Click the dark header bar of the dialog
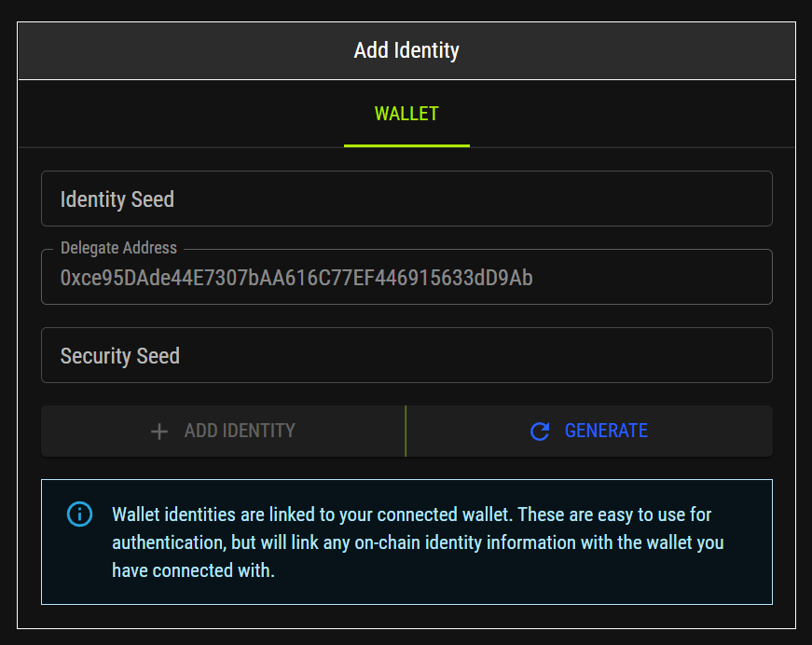 tap(406, 50)
